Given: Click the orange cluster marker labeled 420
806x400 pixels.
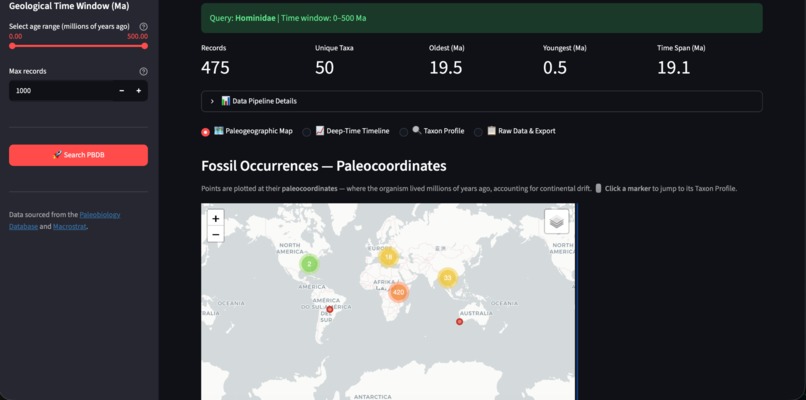Looking at the screenshot, I should click(398, 292).
